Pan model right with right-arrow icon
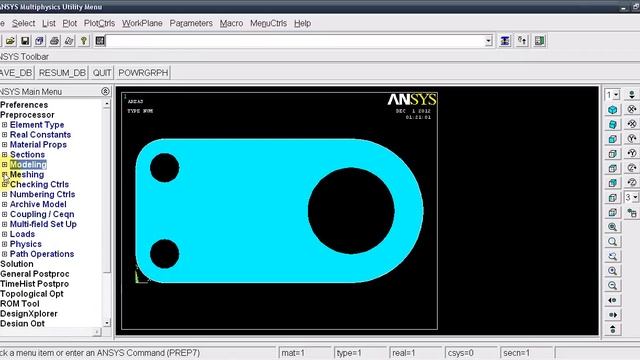Screen dimensions: 640x360 click(612, 315)
